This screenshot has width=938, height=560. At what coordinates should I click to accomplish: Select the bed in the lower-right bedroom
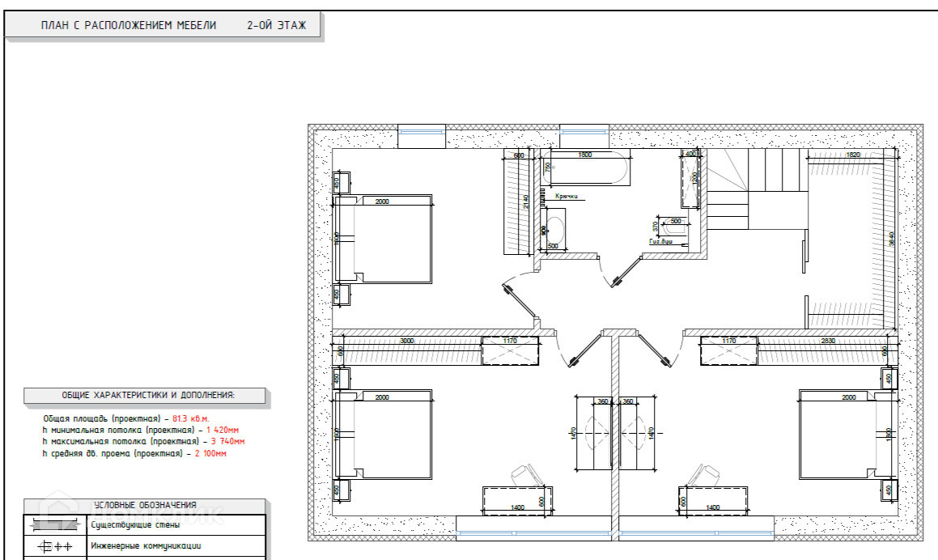click(848, 435)
